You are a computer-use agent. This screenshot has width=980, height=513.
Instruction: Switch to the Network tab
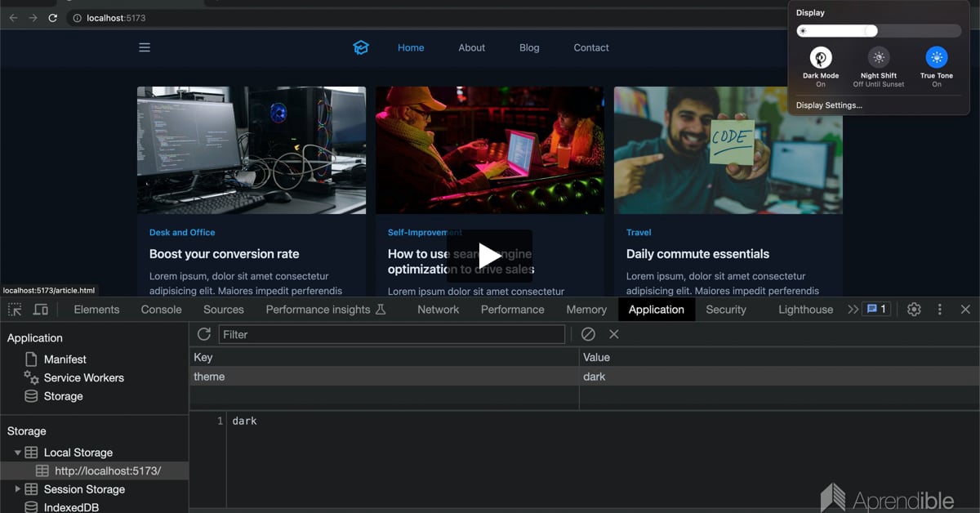tap(438, 310)
